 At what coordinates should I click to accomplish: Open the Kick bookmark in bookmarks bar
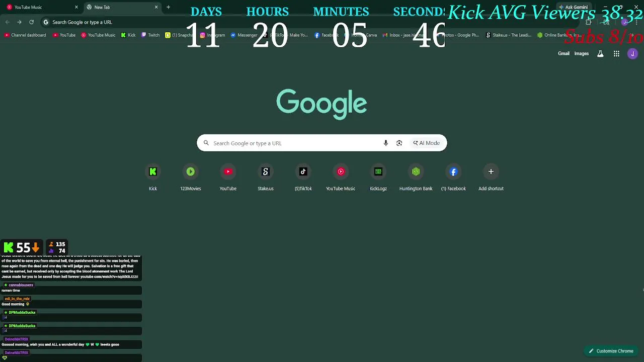click(128, 35)
